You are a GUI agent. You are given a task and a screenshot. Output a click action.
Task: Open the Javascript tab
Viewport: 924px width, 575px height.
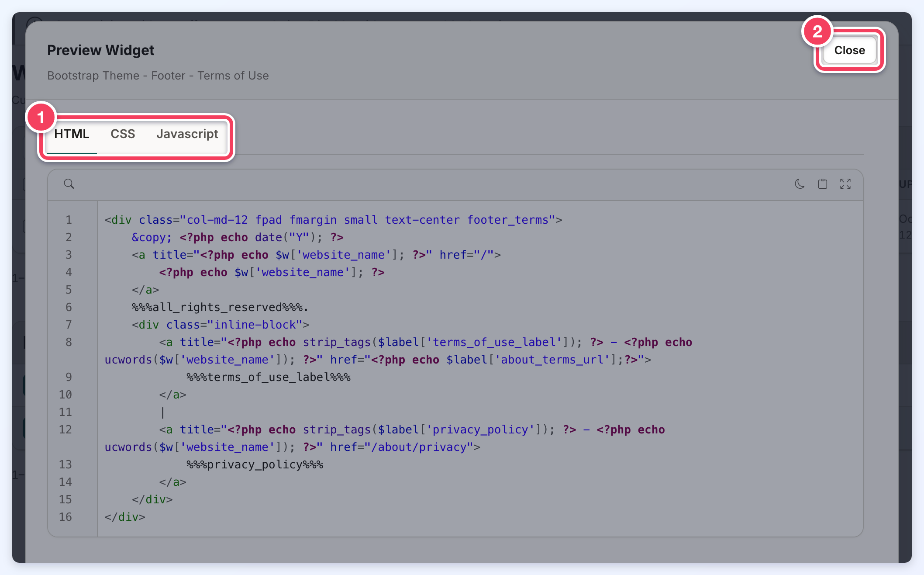click(187, 134)
